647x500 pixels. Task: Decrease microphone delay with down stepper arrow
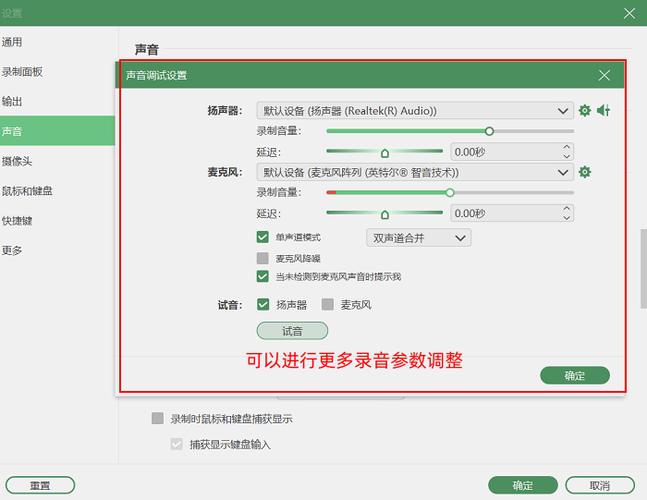(567, 218)
